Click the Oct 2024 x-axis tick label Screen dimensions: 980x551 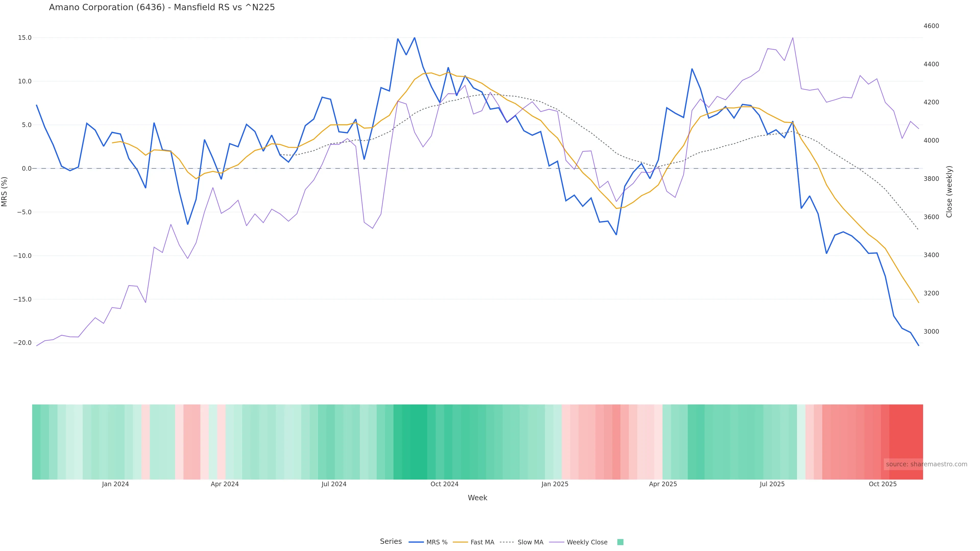click(x=444, y=484)
